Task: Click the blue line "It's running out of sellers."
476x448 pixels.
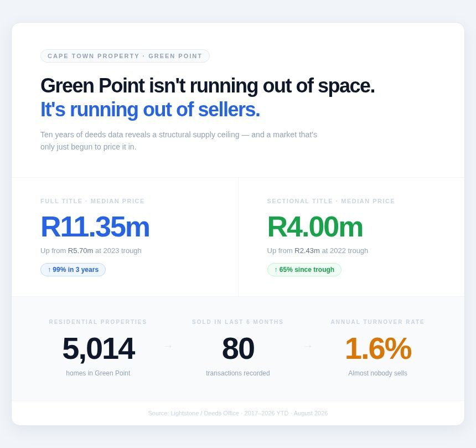Action: 150,109
